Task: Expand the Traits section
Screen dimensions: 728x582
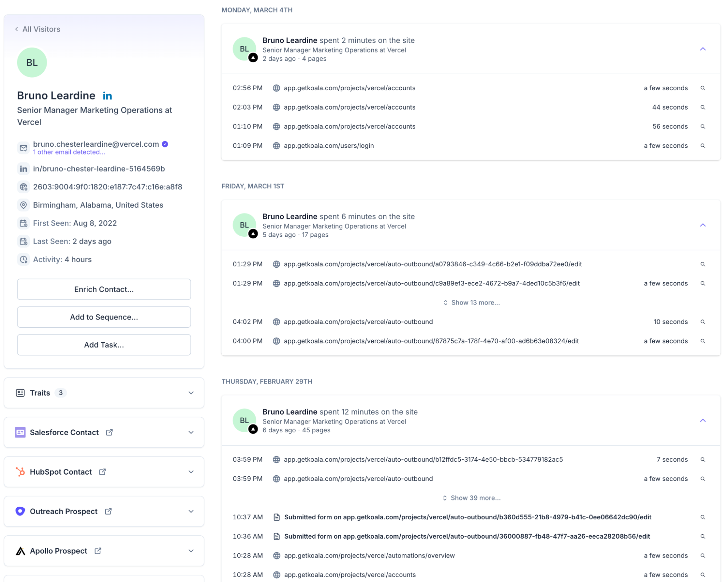Action: (x=191, y=393)
